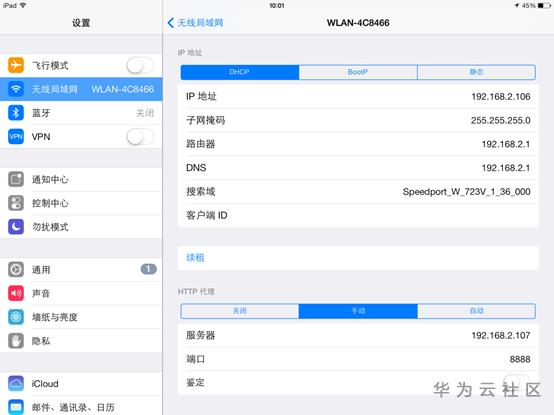Screen dimensions: 554x415
Task: Tap the Privacy (隐私) hand icon
Action: (x=16, y=340)
